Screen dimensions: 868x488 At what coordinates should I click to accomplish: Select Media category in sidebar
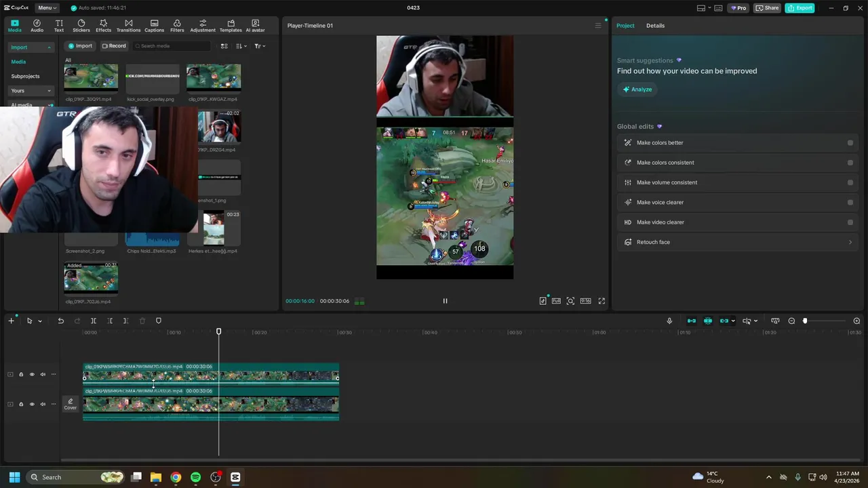tap(18, 62)
